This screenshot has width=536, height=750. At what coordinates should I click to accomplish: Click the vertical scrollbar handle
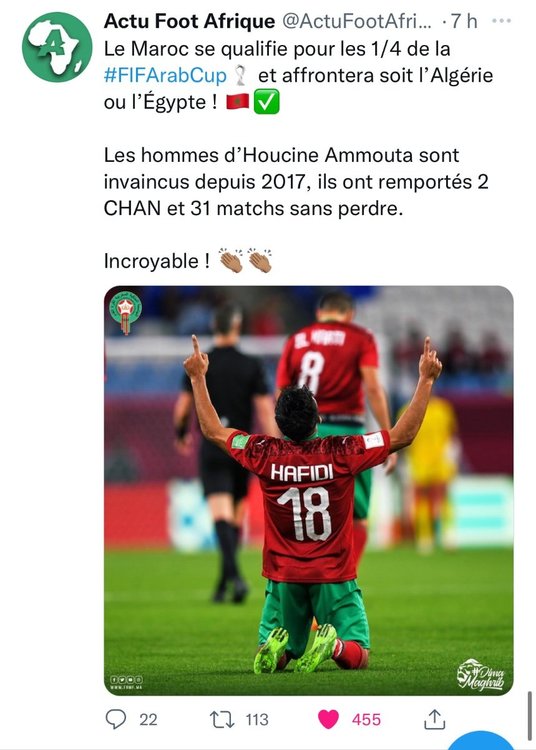tap(529, 715)
